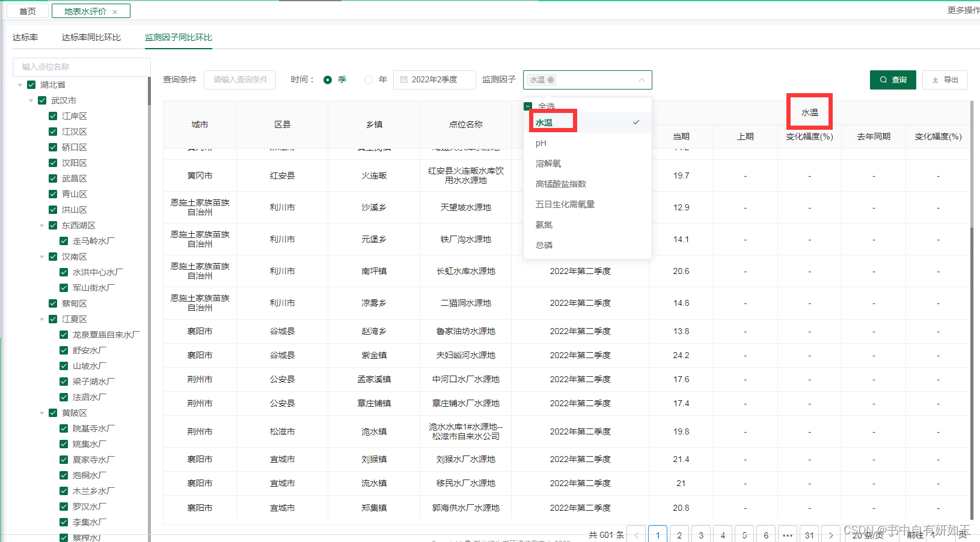Go to page 2 in pagination
Viewport: 980px width, 542px height.
679,535
